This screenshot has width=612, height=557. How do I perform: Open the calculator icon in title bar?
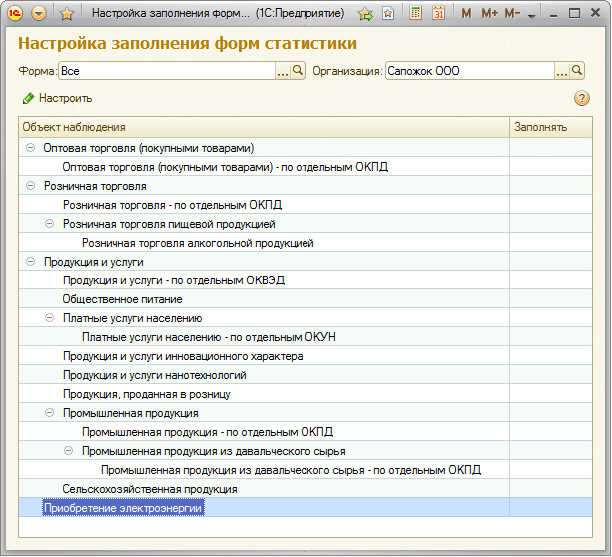coord(415,13)
